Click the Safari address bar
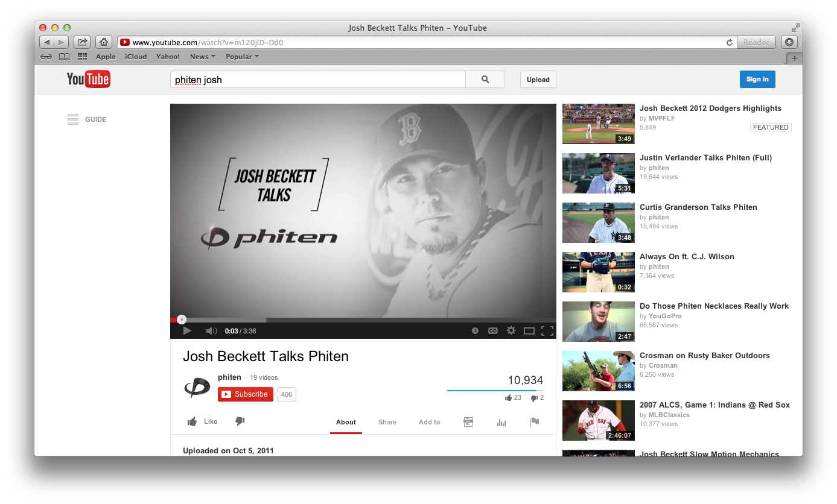Image resolution: width=837 pixels, height=504 pixels. click(x=428, y=42)
